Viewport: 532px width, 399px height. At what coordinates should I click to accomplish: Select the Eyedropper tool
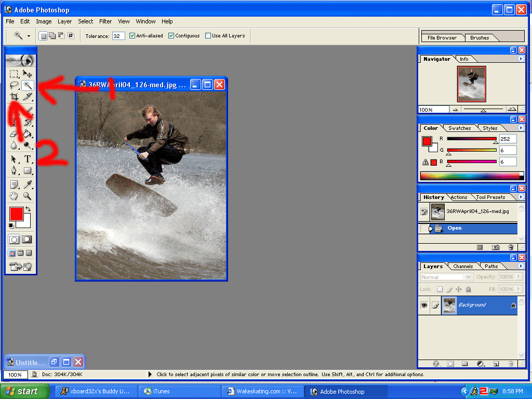(x=28, y=184)
